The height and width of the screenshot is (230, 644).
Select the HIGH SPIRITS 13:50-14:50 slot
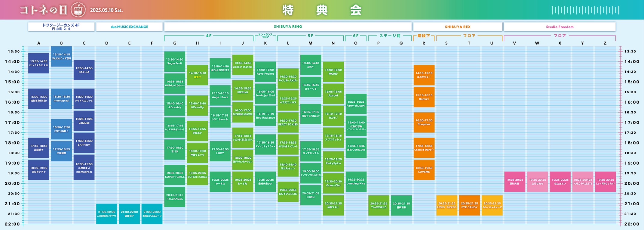220,68
